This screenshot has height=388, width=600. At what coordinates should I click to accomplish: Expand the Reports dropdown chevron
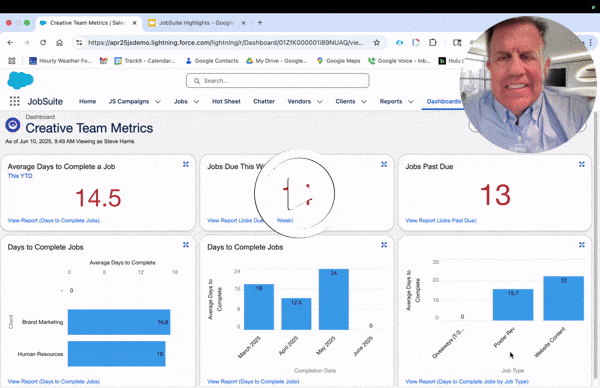pyautogui.click(x=411, y=101)
